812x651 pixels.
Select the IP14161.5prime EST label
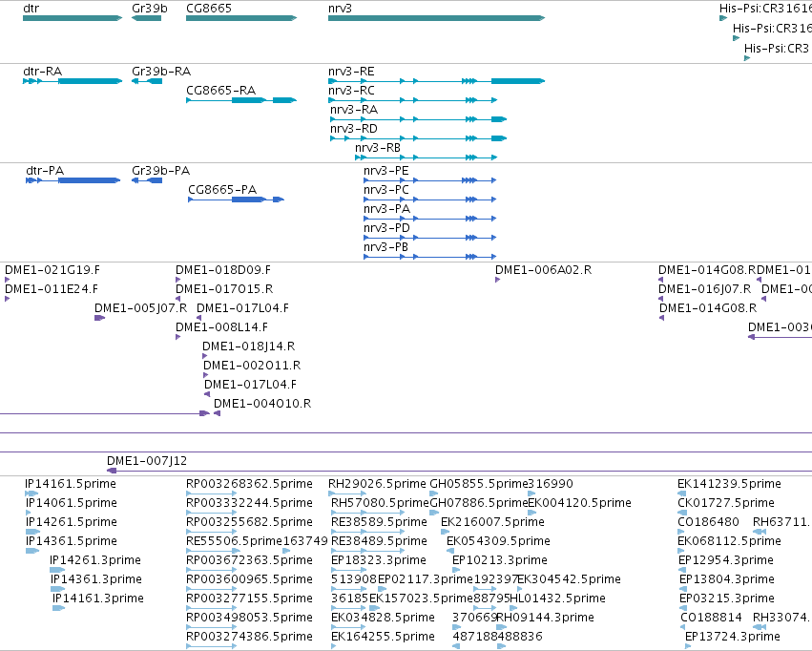(x=71, y=484)
